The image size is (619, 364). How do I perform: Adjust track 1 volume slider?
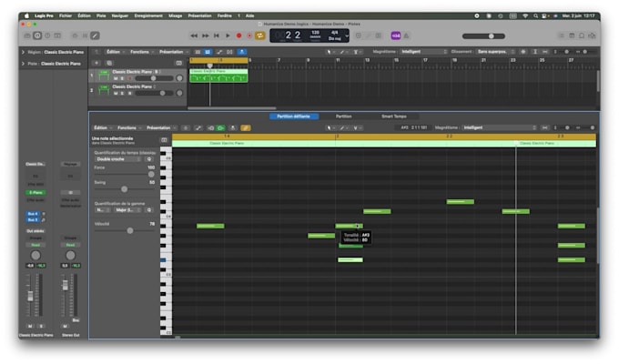click(x=154, y=78)
